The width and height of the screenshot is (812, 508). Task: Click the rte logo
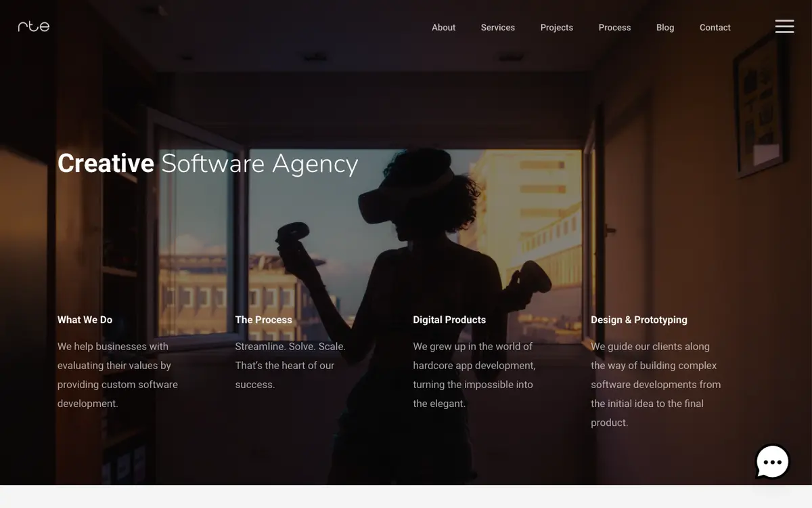click(34, 26)
